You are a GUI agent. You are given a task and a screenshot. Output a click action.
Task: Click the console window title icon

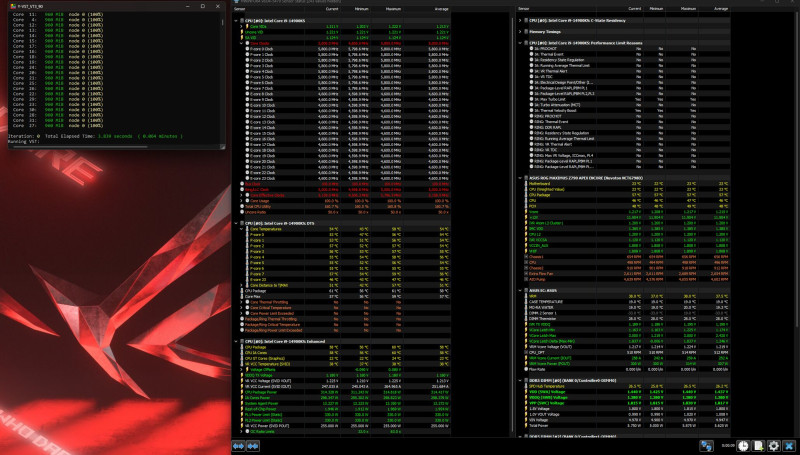(13, 6)
